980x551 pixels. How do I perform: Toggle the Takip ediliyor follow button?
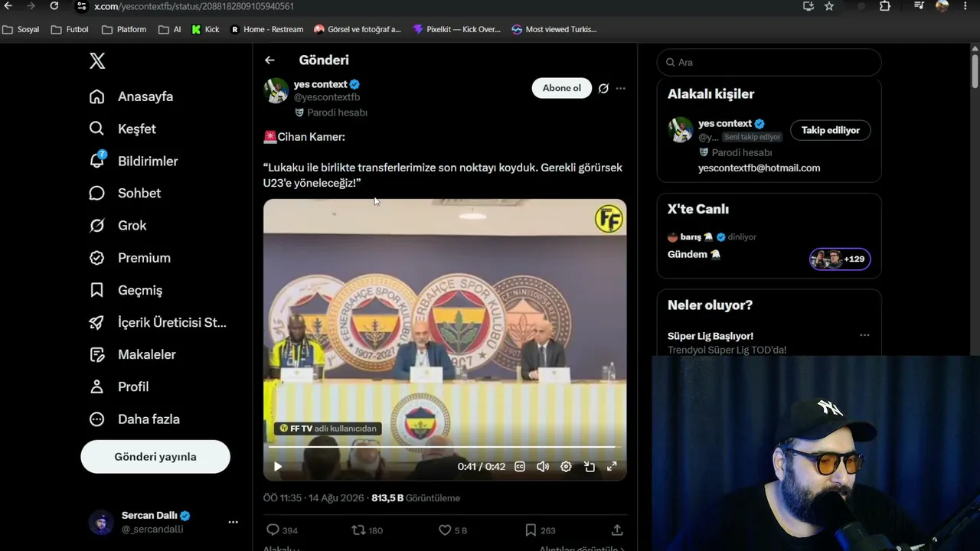coord(831,130)
